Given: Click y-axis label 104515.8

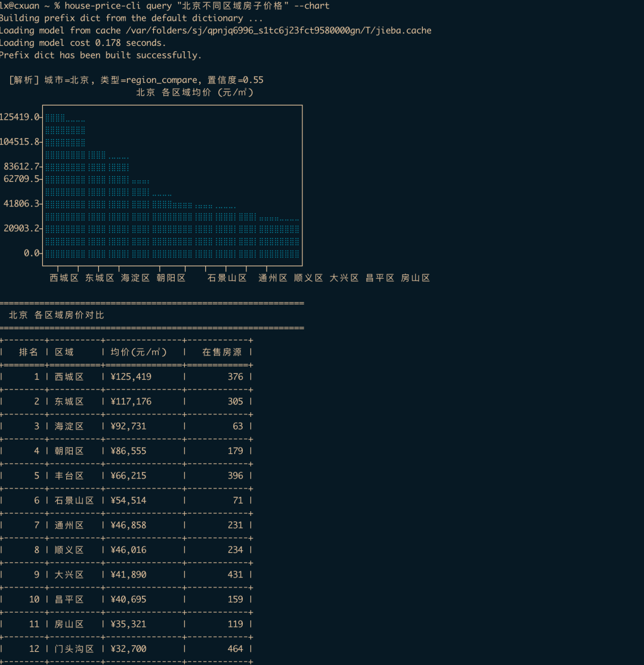Looking at the screenshot, I should coord(20,142).
